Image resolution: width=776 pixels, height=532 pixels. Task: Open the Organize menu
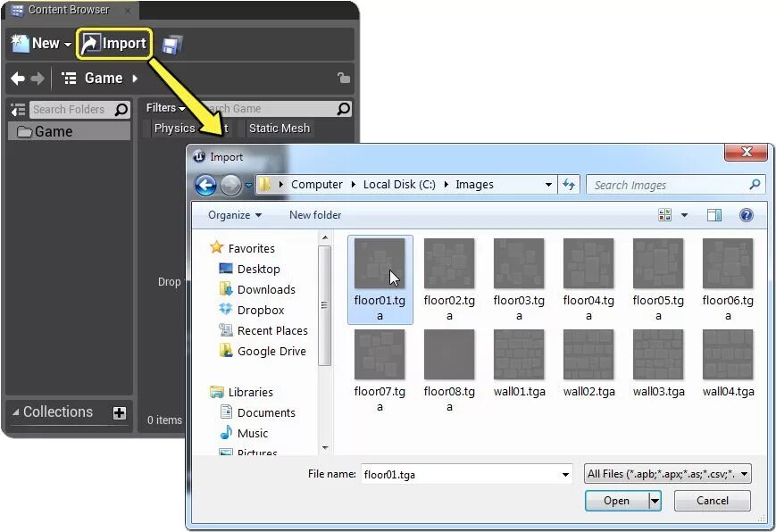coord(235,215)
